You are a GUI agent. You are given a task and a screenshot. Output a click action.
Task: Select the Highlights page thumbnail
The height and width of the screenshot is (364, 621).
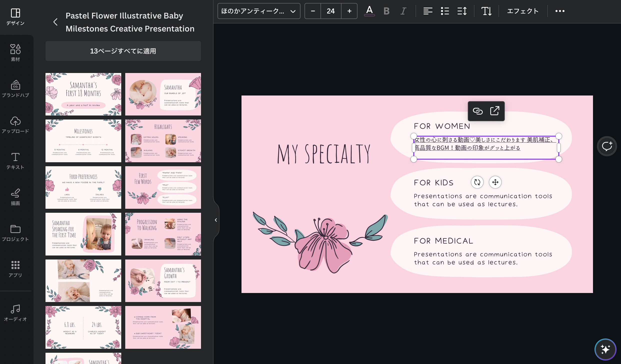(163, 141)
